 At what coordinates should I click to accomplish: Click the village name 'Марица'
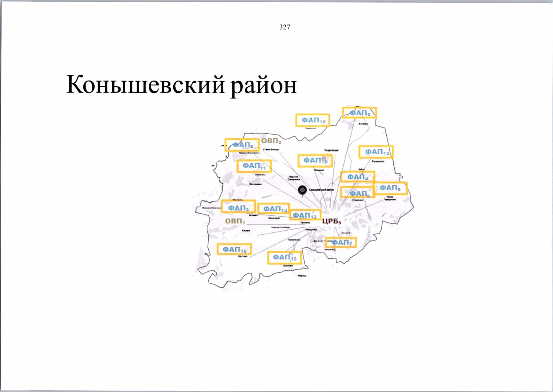(302, 276)
